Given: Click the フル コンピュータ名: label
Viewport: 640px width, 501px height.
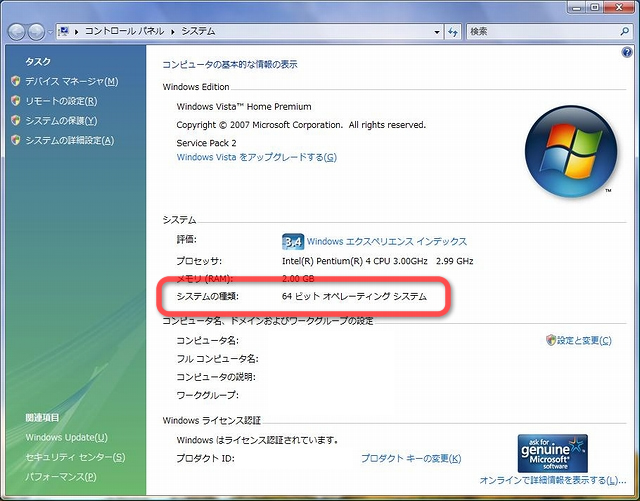Looking at the screenshot, I should [x=217, y=359].
